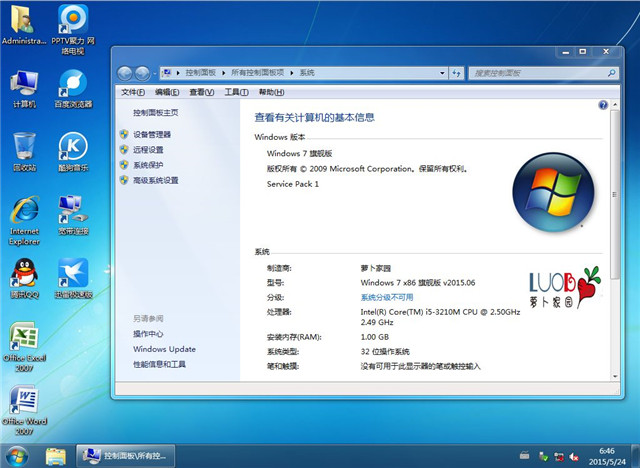Open the 百度浏览器 desktop shortcut

73,84
